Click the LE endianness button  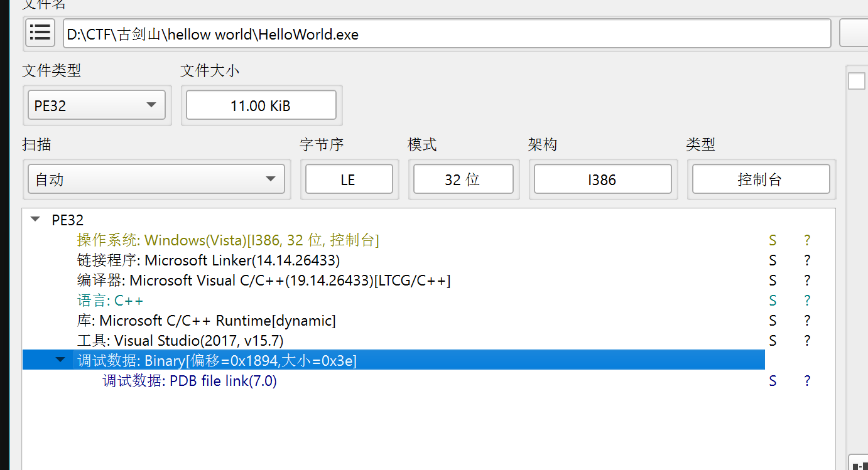pyautogui.click(x=349, y=179)
